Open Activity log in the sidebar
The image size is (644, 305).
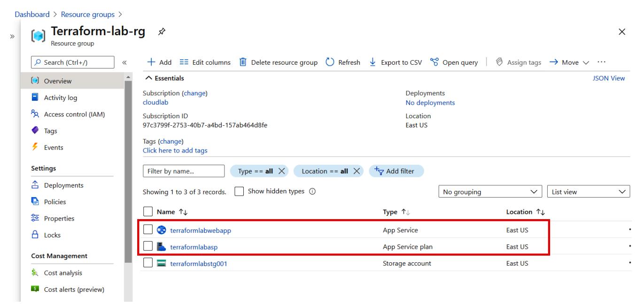point(60,98)
